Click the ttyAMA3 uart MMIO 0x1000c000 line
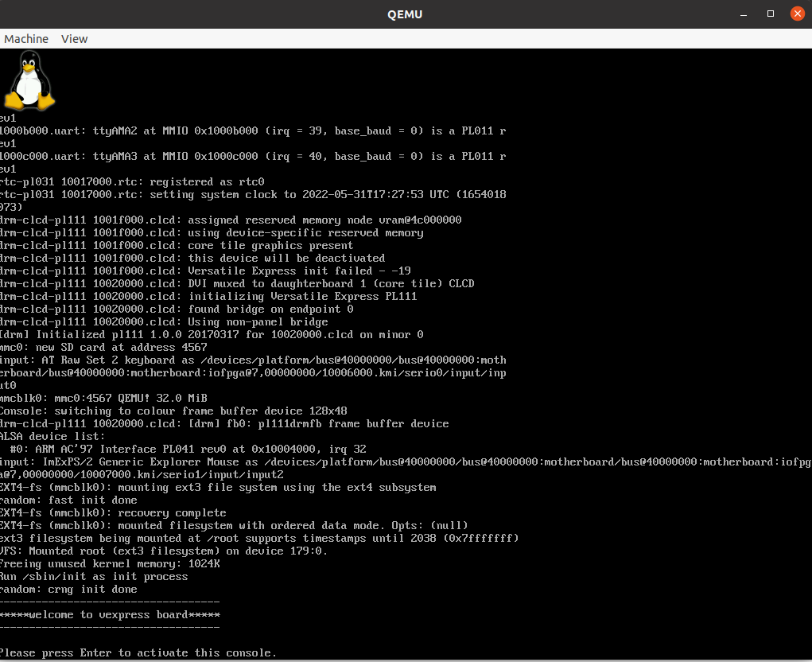The image size is (812, 662). 253,157
